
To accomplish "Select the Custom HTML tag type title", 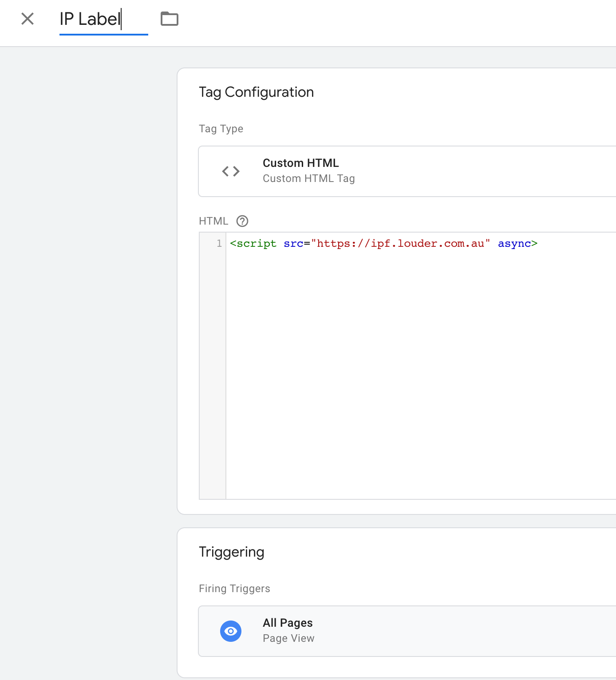I will pos(300,163).
